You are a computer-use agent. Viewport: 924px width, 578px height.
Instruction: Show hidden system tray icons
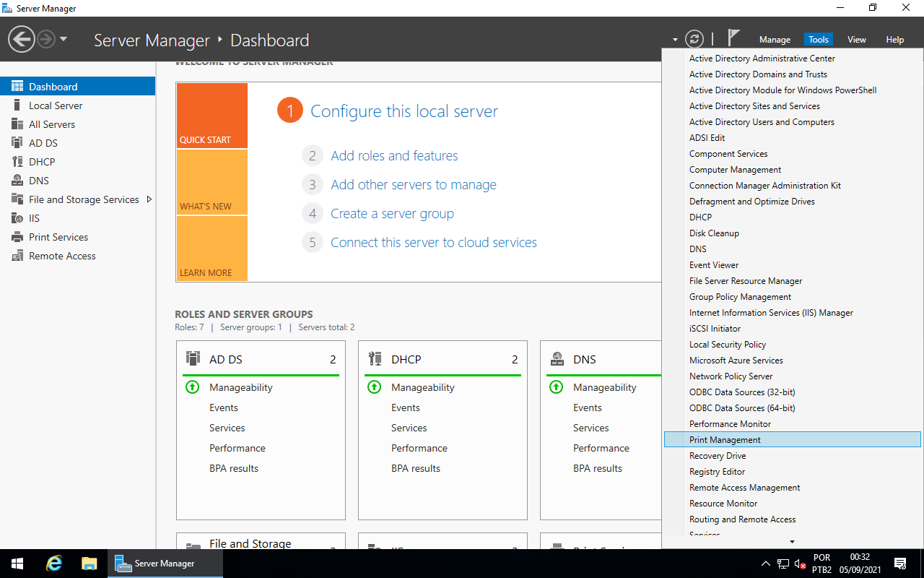click(x=765, y=564)
